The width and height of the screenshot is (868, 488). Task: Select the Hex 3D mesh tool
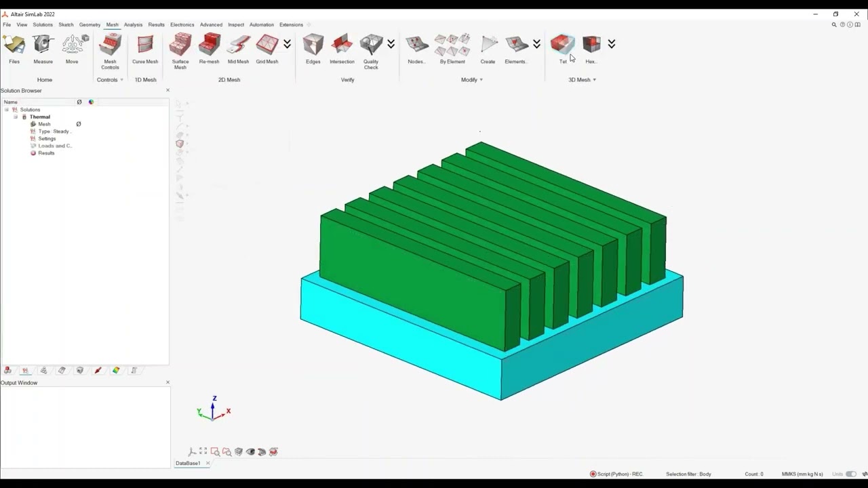[x=591, y=49]
